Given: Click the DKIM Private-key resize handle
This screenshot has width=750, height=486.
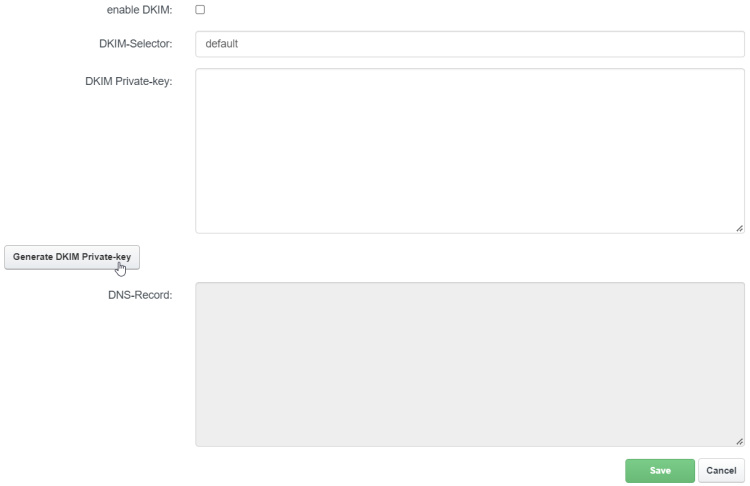Looking at the screenshot, I should tap(739, 228).
